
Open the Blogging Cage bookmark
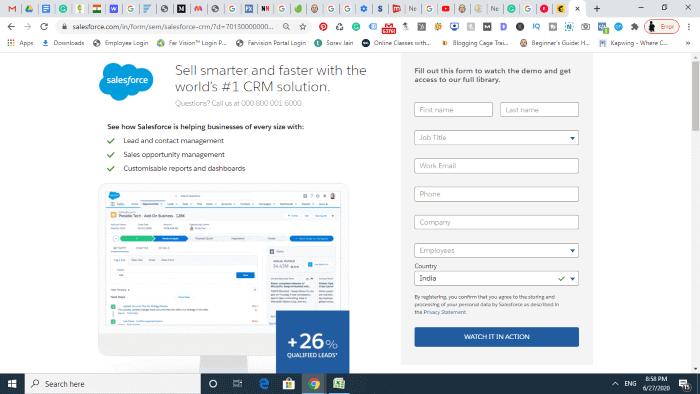pos(475,43)
